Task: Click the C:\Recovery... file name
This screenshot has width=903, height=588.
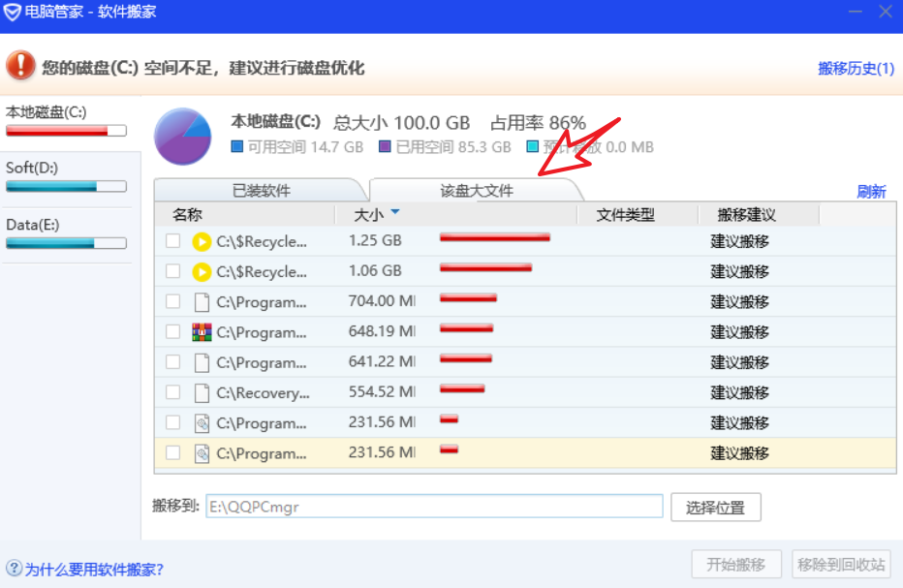Action: 263,393
